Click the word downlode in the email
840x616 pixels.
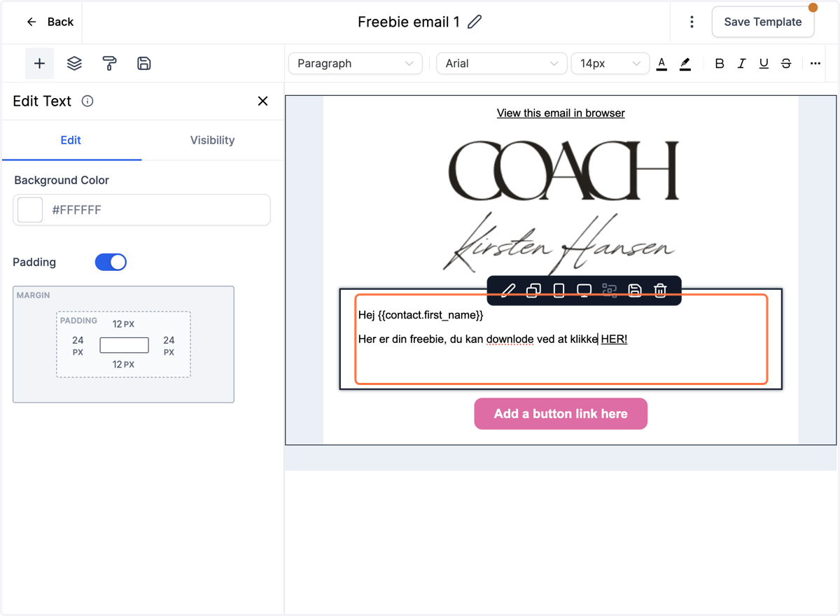click(510, 339)
